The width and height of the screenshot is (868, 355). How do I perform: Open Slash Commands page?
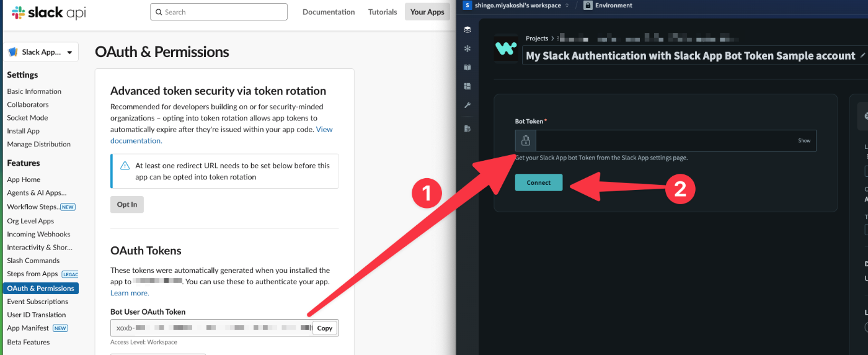[33, 261]
